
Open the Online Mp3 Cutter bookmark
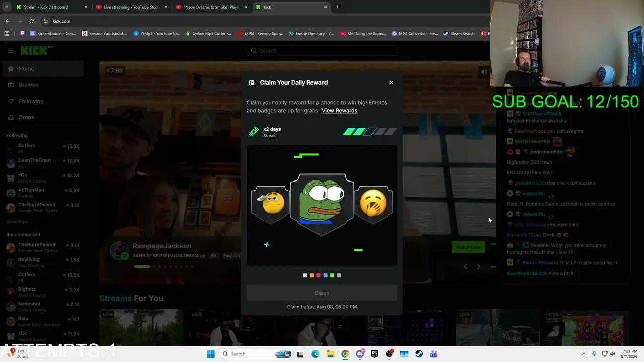[208, 34]
